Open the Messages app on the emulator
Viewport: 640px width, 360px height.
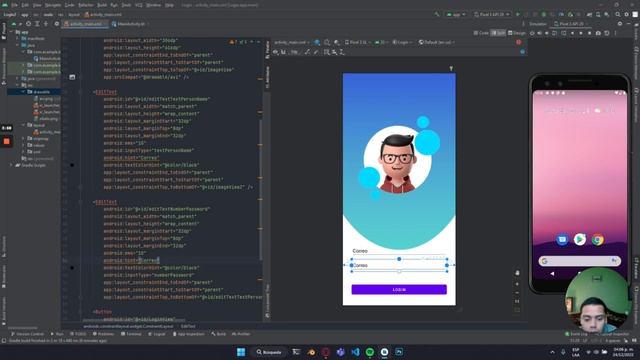(x=562, y=240)
